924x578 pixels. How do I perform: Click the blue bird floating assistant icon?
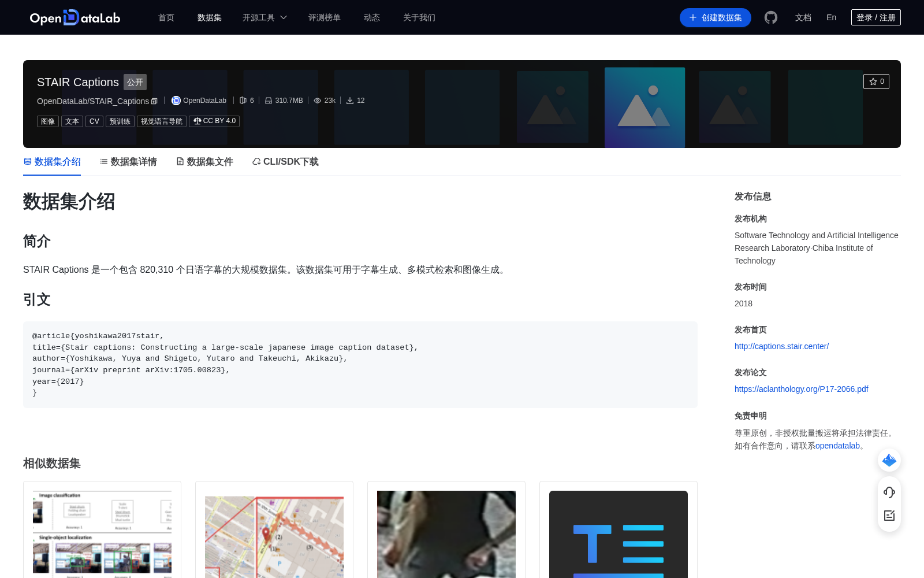pyautogui.click(x=889, y=460)
